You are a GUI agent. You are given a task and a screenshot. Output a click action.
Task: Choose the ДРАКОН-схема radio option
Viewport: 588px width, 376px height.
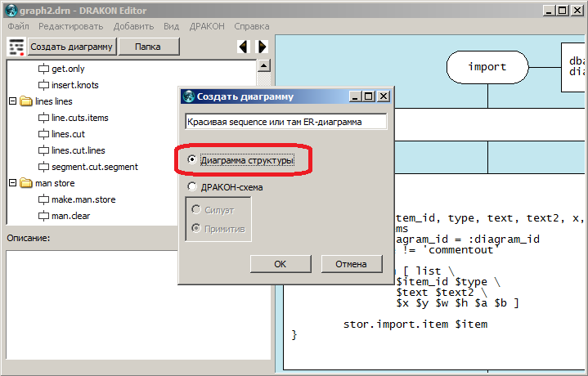coord(191,187)
